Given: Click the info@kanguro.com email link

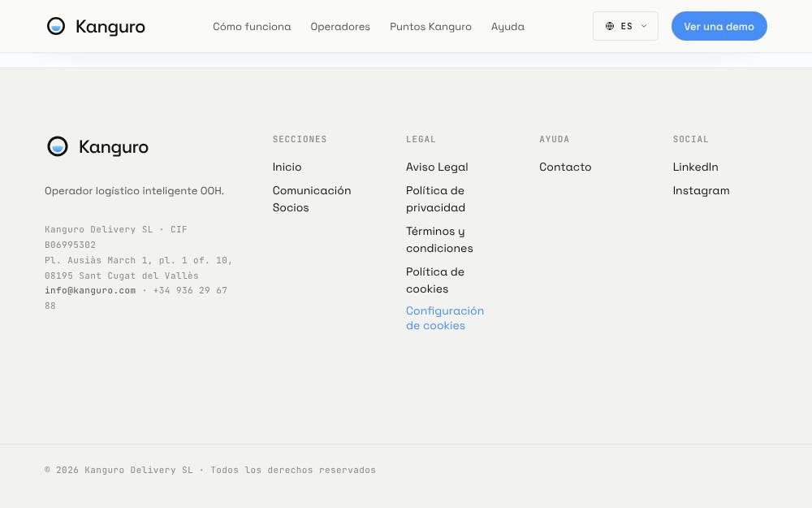Looking at the screenshot, I should click(x=90, y=290).
